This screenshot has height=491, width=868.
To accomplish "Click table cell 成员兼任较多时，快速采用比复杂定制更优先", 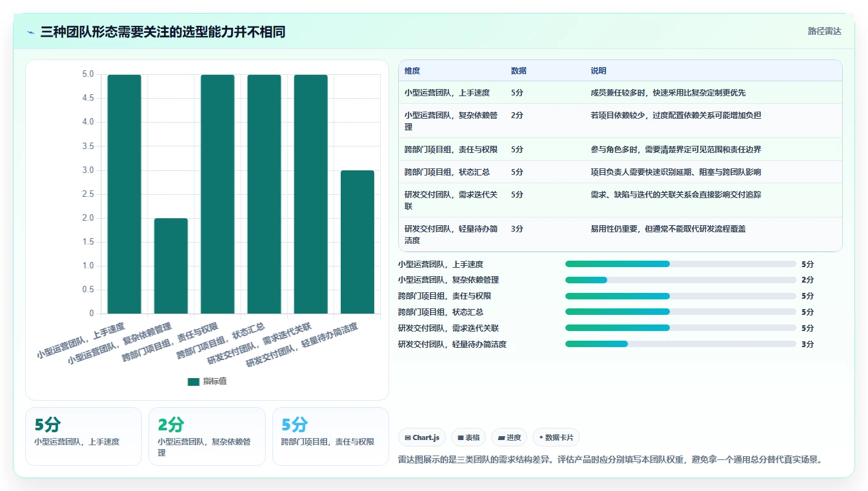I will [x=668, y=93].
